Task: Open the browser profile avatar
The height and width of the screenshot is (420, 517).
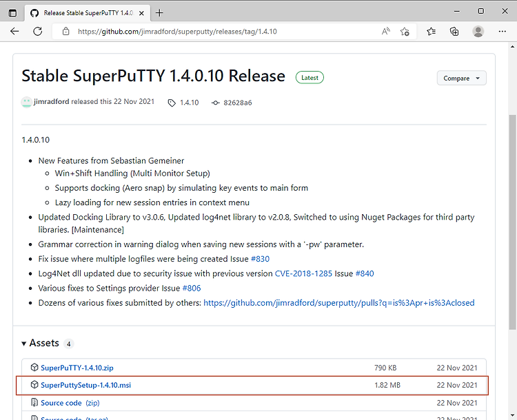Action: 478,31
